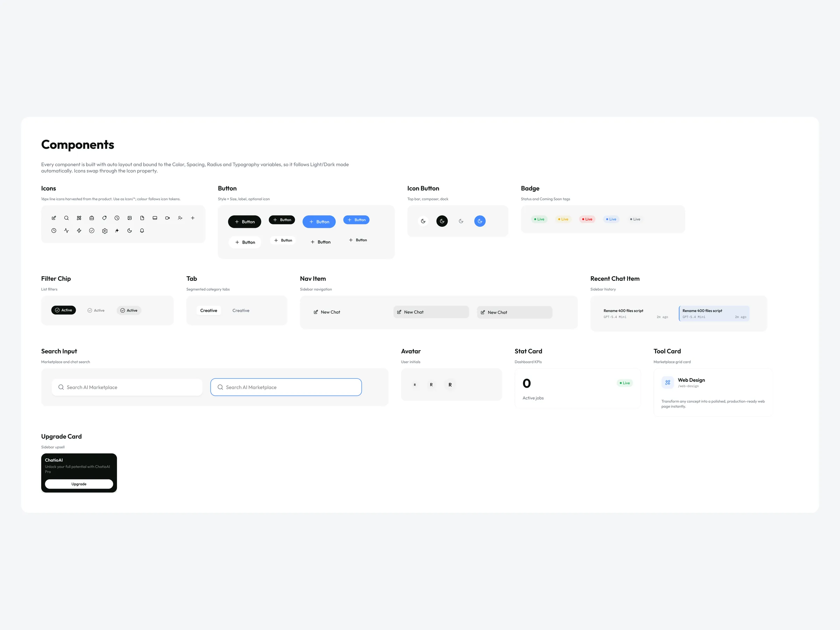Click the red Live badge
Viewport: 840px width, 630px height.
587,219
